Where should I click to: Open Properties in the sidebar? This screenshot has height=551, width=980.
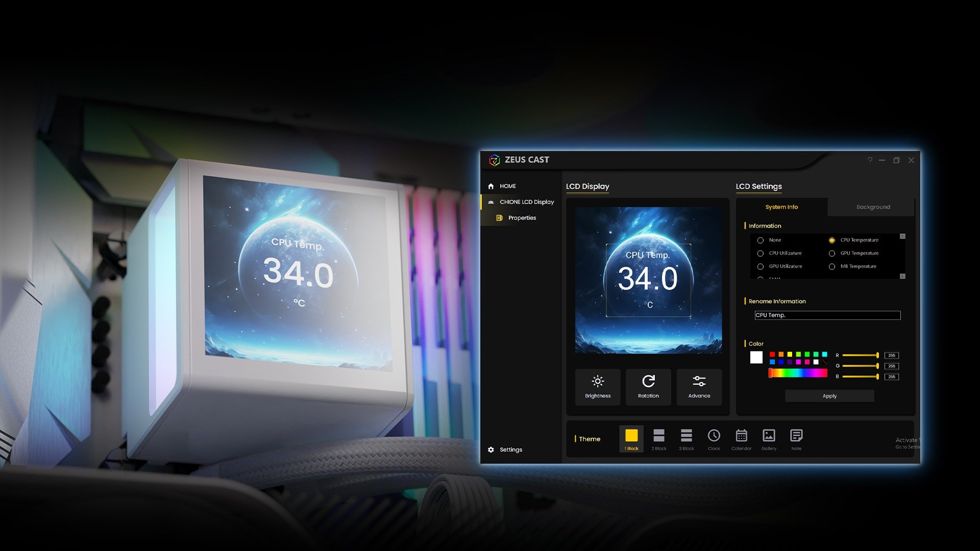click(522, 218)
